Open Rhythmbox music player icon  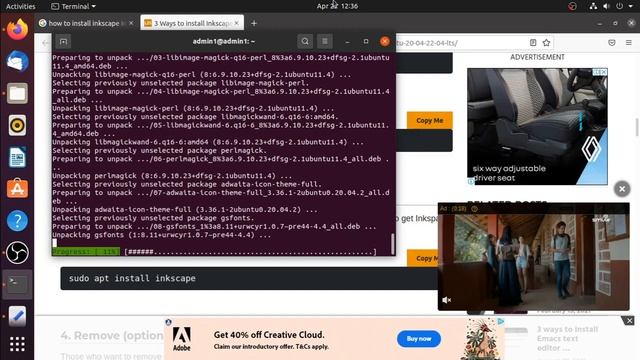pyautogui.click(x=17, y=125)
